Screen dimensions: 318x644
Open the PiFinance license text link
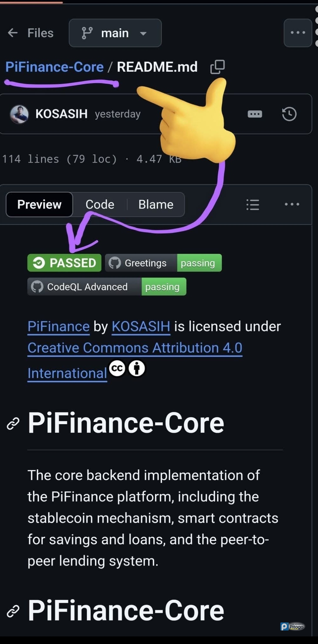[x=58, y=326]
